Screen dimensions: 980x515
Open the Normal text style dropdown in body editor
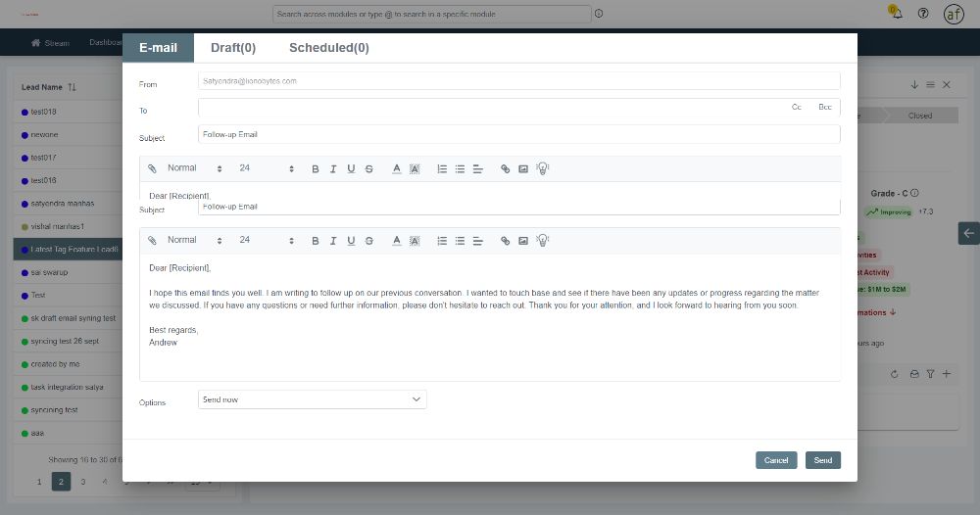[x=194, y=240]
